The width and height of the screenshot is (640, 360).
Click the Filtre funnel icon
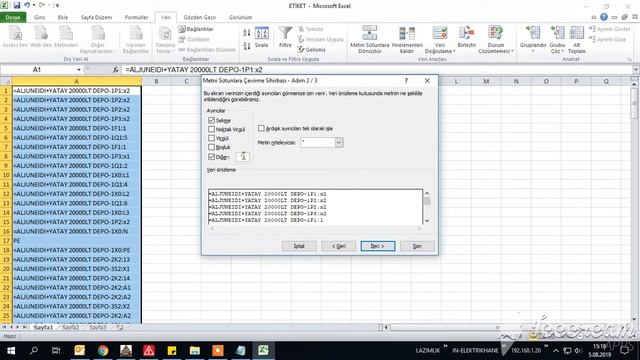(x=285, y=37)
